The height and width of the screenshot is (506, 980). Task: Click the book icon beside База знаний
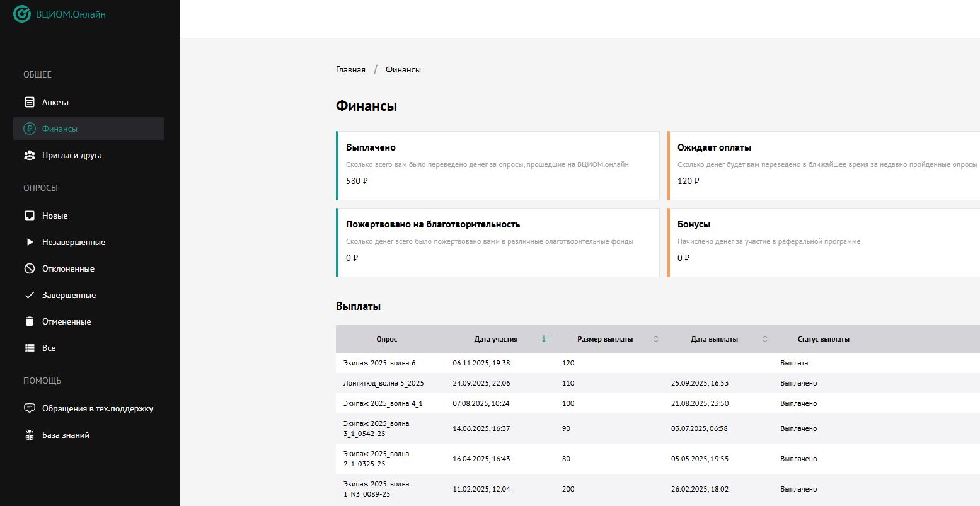tap(29, 435)
